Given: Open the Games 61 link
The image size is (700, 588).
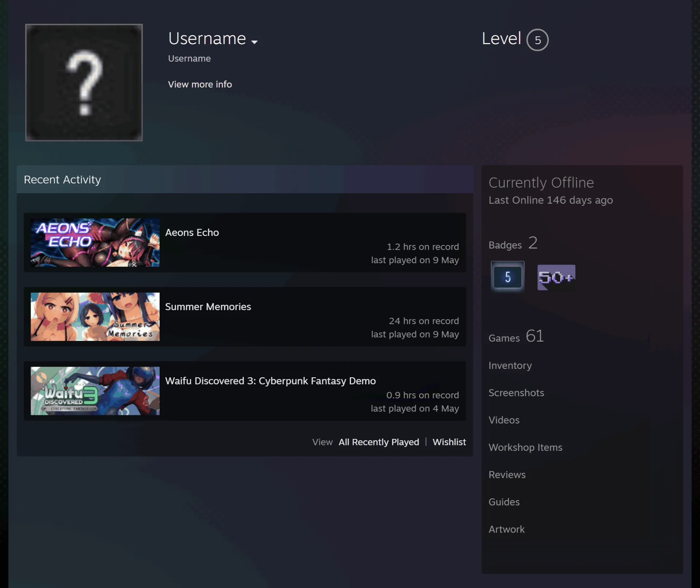Looking at the screenshot, I should pyautogui.click(x=516, y=336).
